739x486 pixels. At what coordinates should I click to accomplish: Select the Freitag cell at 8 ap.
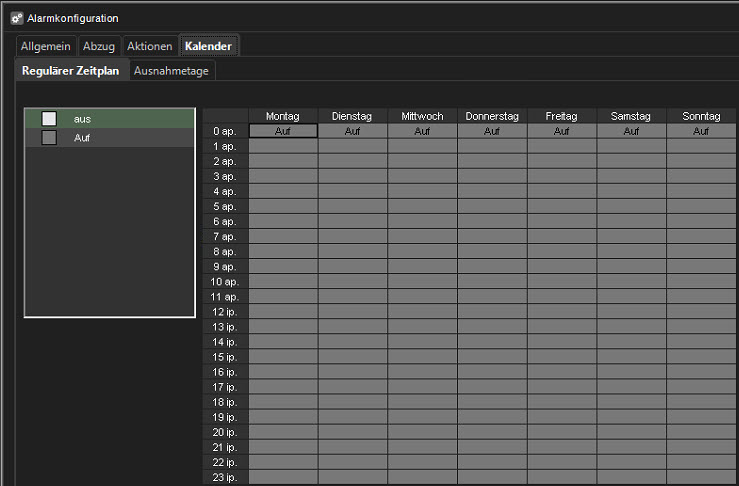point(561,252)
